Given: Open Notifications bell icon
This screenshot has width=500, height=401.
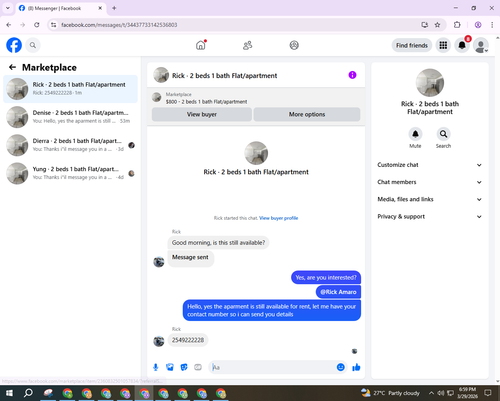Looking at the screenshot, I should click(x=462, y=45).
